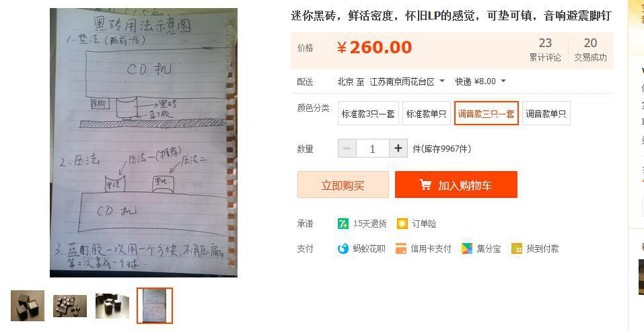Image resolution: width=644 pixels, height=332 pixels.
Task: View the 20 交易成功 transactions
Action: pyautogui.click(x=590, y=49)
